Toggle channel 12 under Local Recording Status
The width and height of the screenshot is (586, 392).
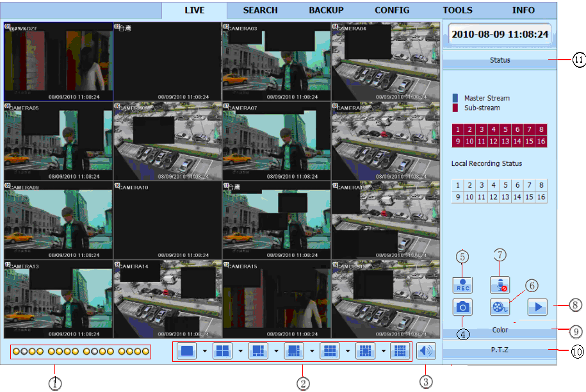click(493, 197)
